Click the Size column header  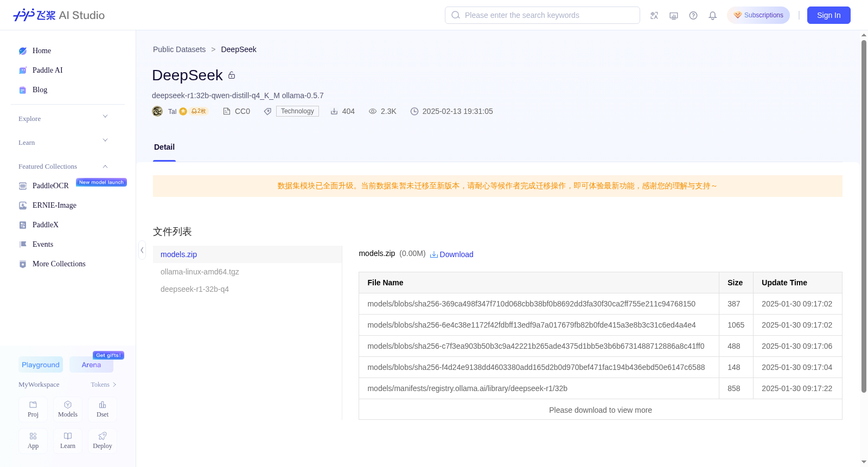pyautogui.click(x=736, y=283)
